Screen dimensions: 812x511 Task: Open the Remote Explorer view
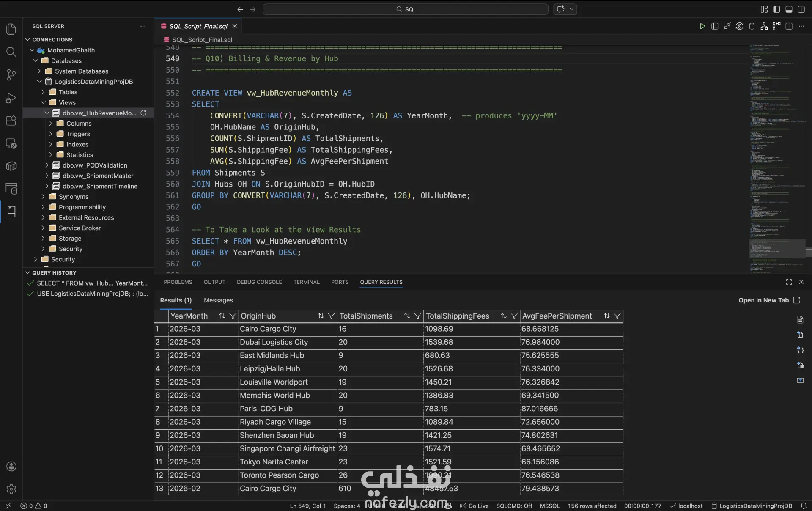[11, 143]
